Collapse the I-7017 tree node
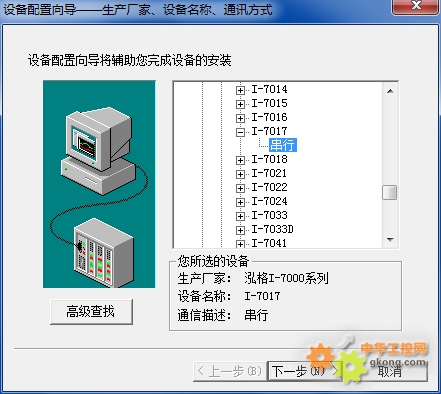Image resolution: width=441 pixels, height=394 pixels. tap(240, 132)
